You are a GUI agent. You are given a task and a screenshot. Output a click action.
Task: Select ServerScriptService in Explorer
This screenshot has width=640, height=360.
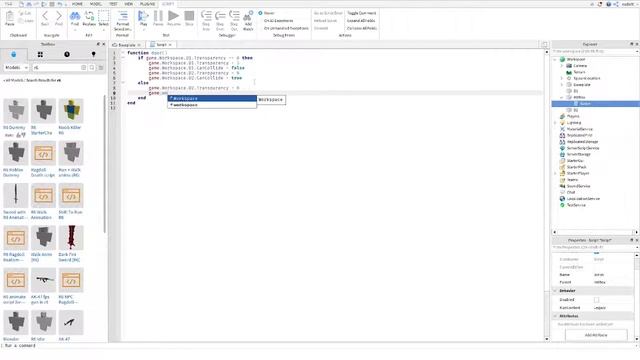[582, 148]
